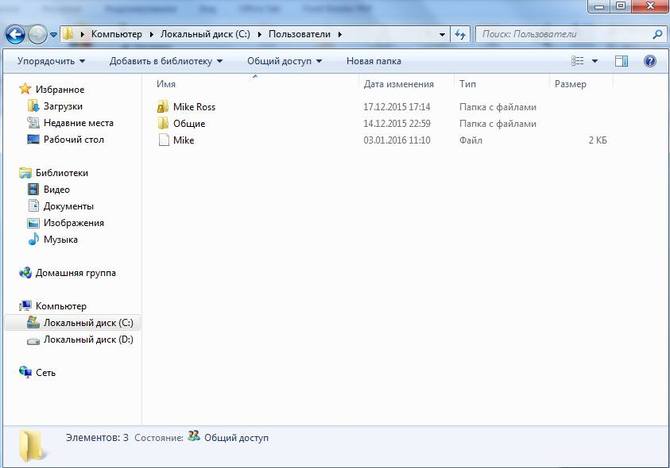Open Help via question mark icon
This screenshot has height=468, width=670.
coord(650,61)
